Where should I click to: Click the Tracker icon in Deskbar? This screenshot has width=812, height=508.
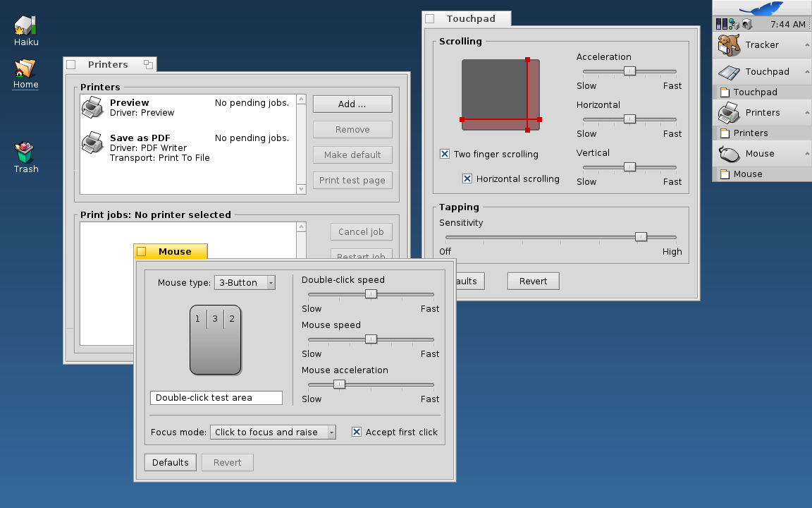[x=728, y=45]
